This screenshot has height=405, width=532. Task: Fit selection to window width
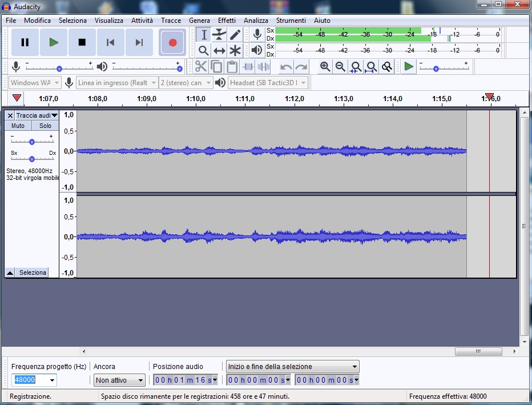pyautogui.click(x=356, y=66)
